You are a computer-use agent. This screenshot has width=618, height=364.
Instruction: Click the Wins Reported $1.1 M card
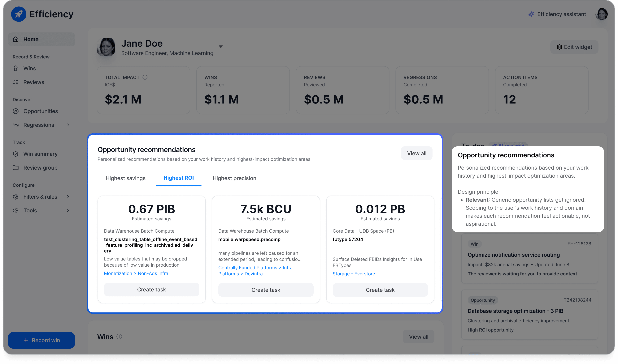point(243,90)
